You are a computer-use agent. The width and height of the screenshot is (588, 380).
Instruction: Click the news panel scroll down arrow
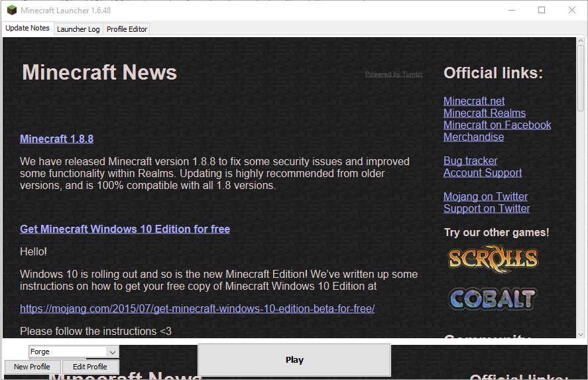(x=581, y=335)
